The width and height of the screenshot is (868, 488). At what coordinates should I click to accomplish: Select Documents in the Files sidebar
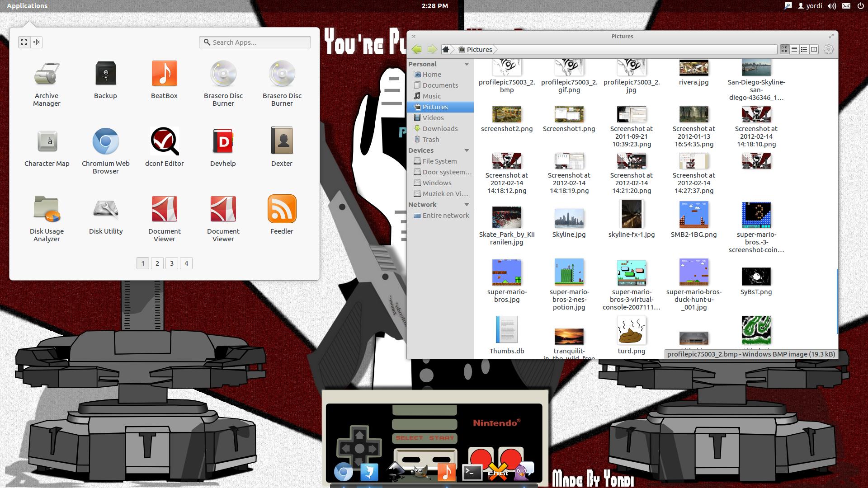pos(440,85)
